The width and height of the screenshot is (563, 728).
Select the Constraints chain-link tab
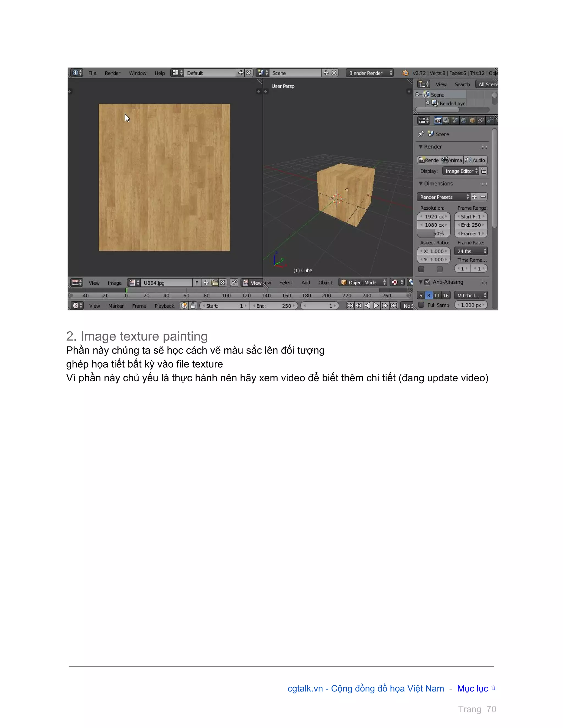coord(481,120)
